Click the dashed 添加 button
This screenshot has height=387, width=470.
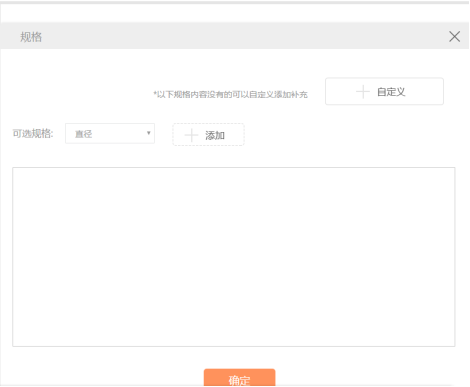point(208,135)
